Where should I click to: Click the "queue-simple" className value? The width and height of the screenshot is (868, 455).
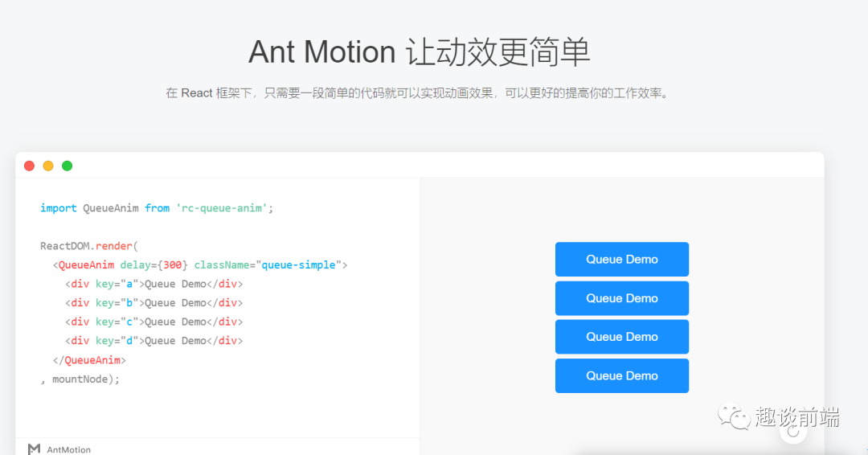pyautogui.click(x=298, y=265)
